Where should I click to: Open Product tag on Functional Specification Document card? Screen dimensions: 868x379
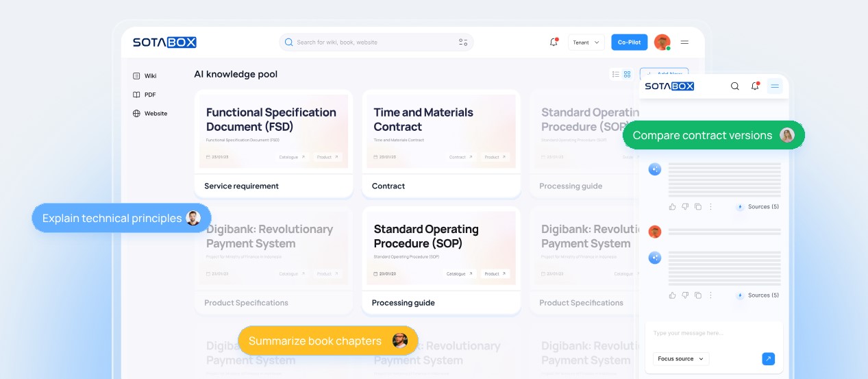click(x=327, y=157)
